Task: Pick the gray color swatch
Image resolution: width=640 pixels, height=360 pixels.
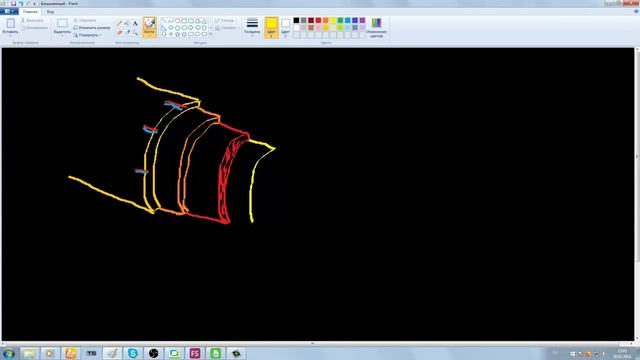Action: (304, 20)
